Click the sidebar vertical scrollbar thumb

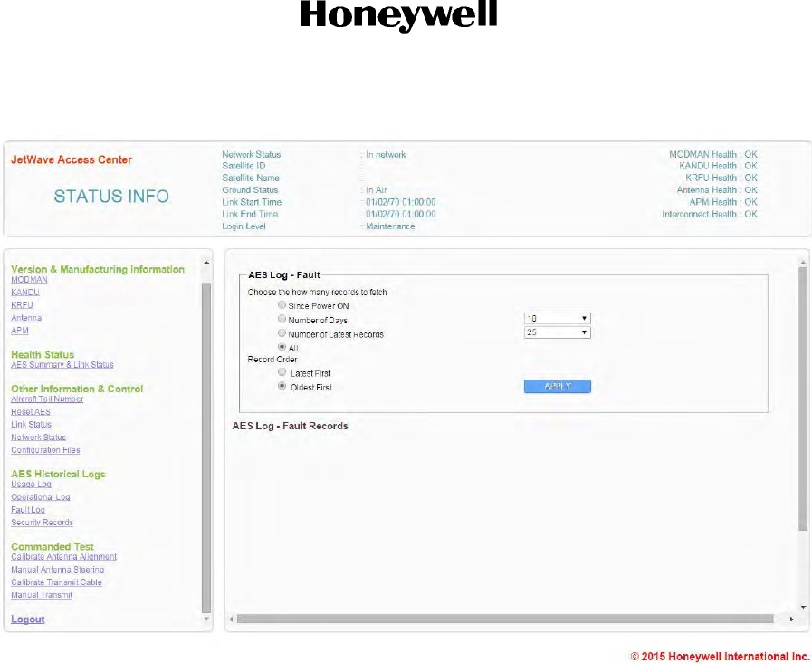pyautogui.click(x=206, y=447)
